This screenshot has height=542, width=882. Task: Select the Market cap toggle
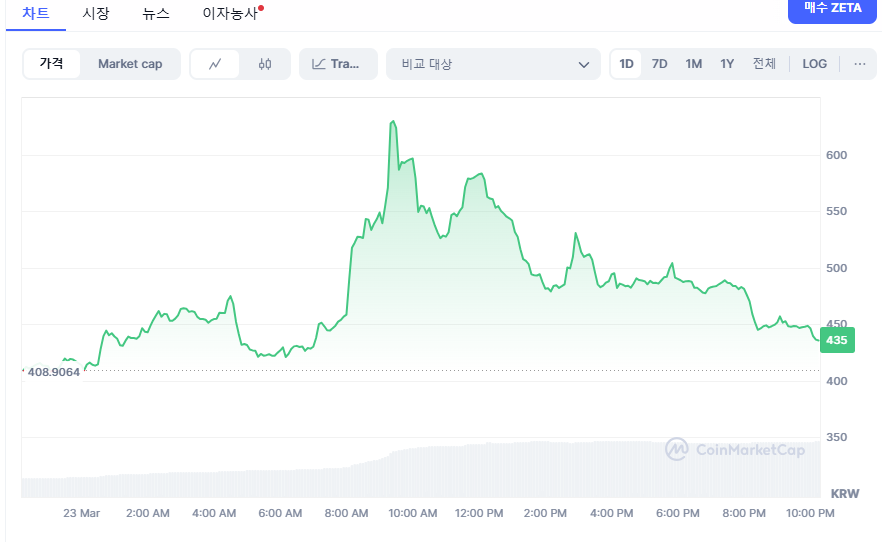130,64
